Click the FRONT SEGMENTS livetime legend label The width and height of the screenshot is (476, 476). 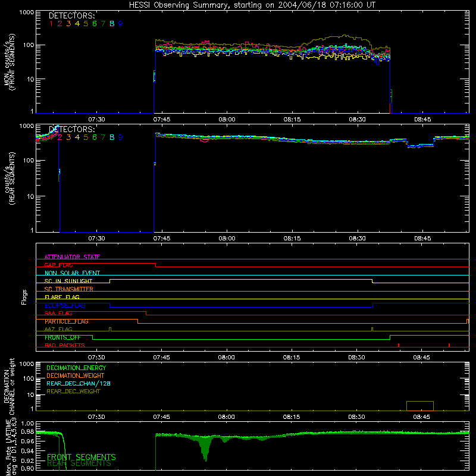coord(82,457)
